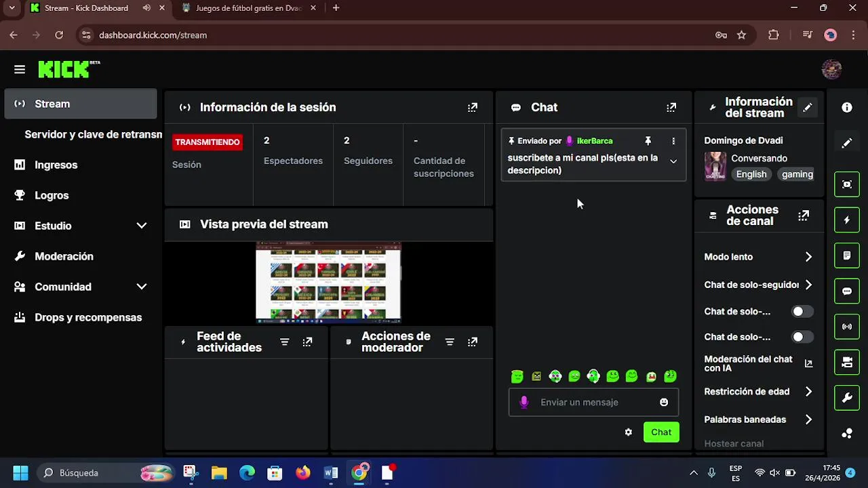868x488 pixels.
Task: Bookmark this page with the star icon
Action: pos(741,35)
